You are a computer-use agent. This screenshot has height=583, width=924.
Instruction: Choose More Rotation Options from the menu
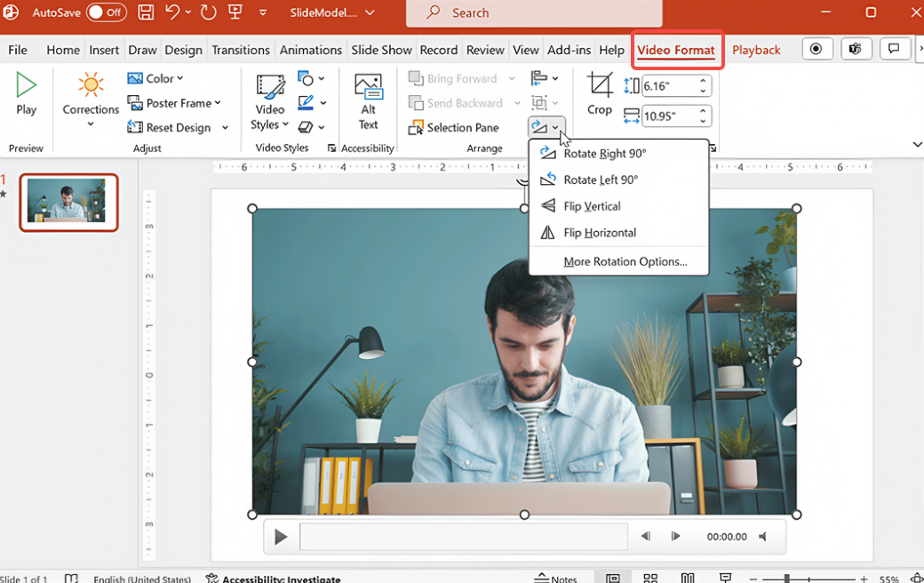click(x=625, y=261)
